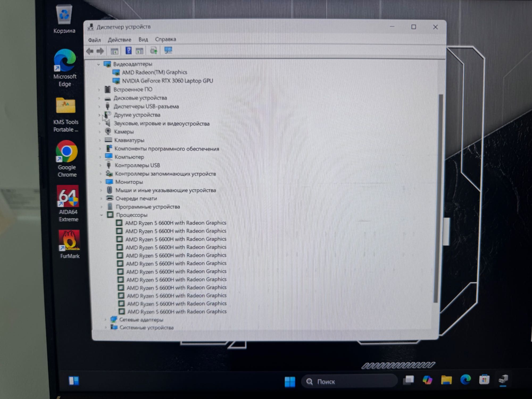This screenshot has width=532, height=399.
Task: Click the update driver toolbar icon
Action: point(153,51)
